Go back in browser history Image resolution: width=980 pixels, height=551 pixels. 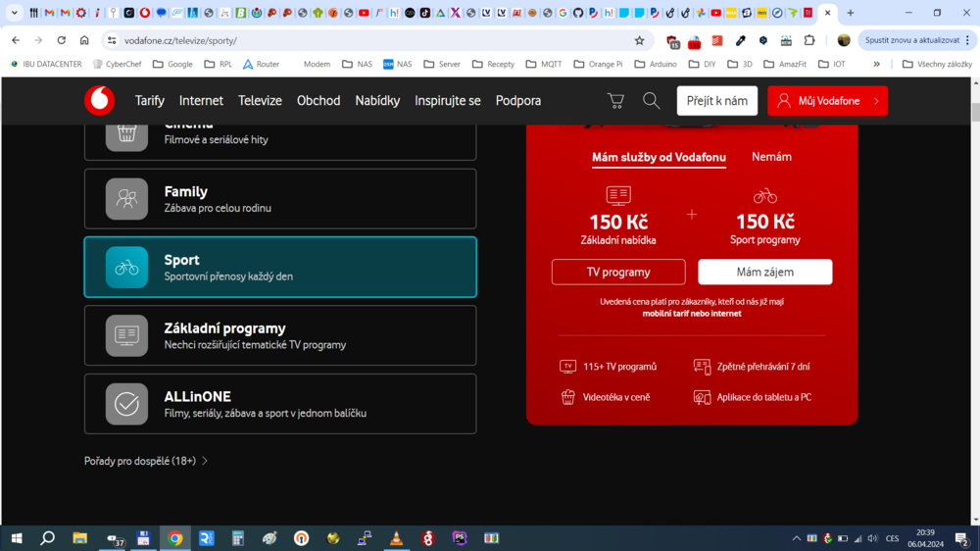pos(16,40)
